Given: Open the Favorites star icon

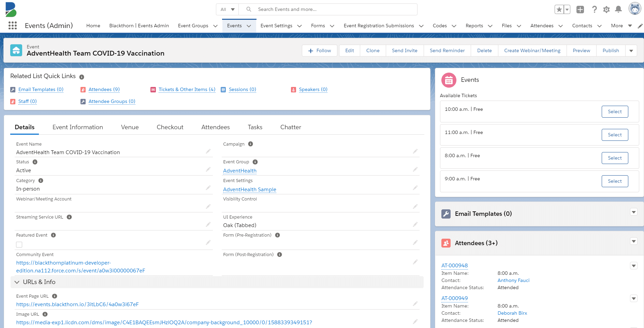Looking at the screenshot, I should pyautogui.click(x=559, y=10).
